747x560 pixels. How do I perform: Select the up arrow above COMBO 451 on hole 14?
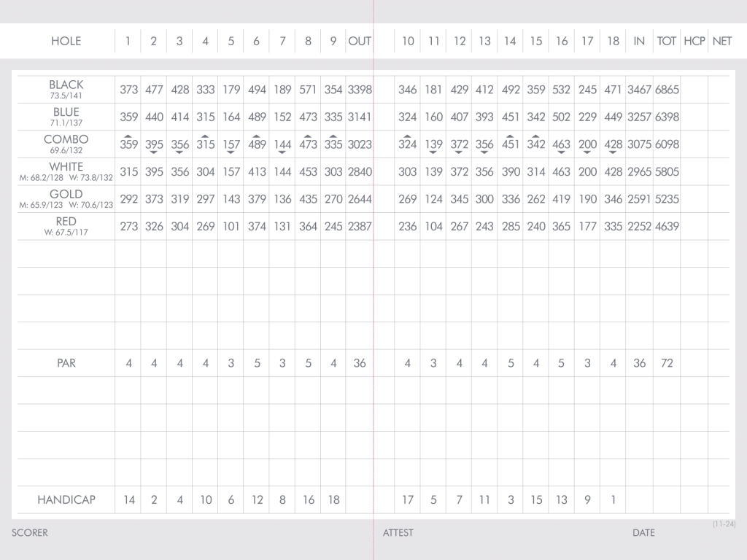[x=511, y=136]
